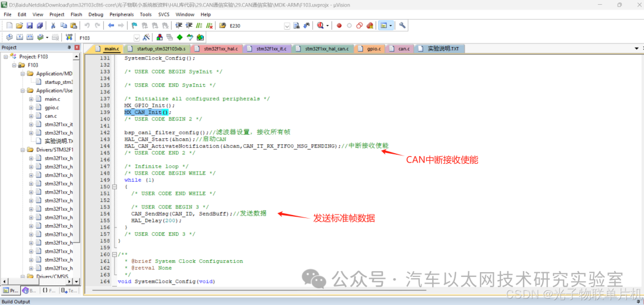The image size is (644, 305).
Task: Indent selected lines icon
Action: [179, 26]
